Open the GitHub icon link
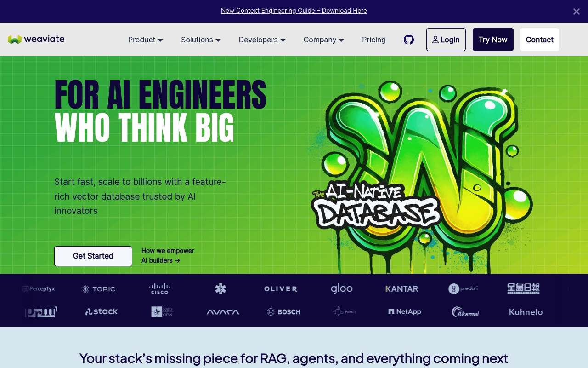588x368 pixels. pos(409,40)
